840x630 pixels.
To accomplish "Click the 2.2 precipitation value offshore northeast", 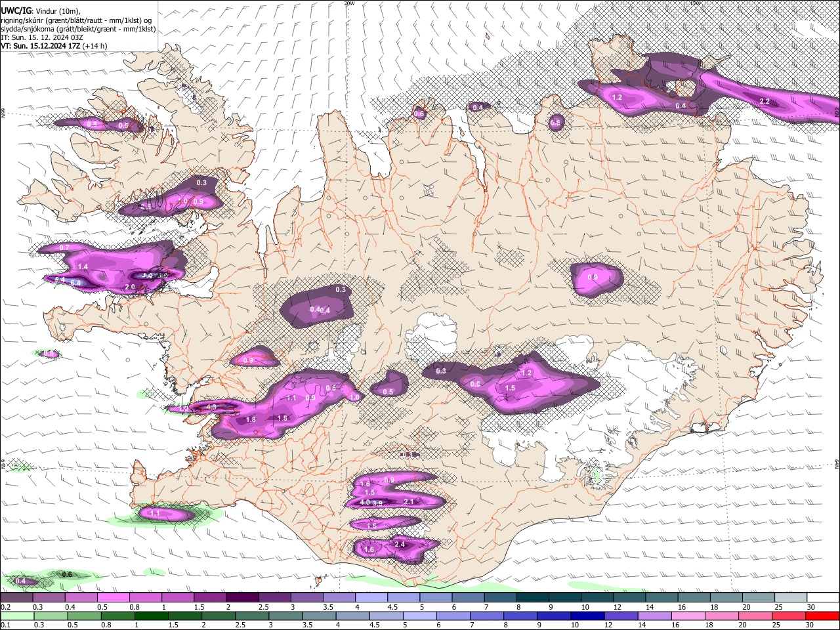I will tap(765, 101).
